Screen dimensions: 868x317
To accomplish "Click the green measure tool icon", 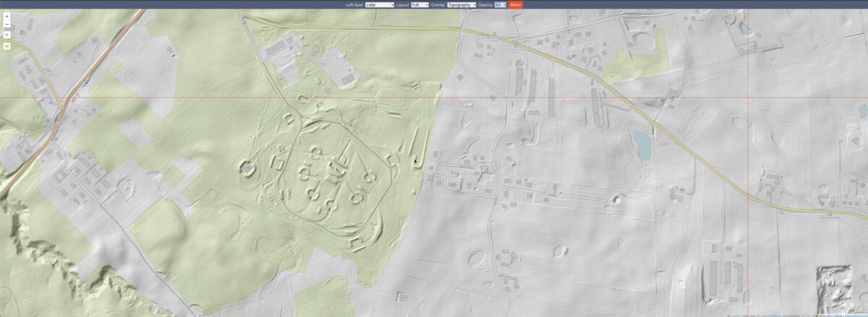I will point(7,46).
